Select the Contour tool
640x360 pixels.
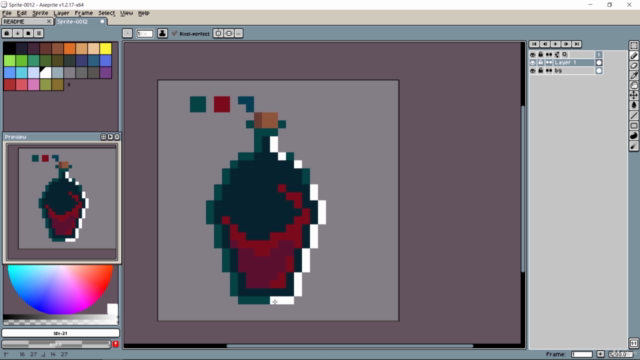[633, 136]
